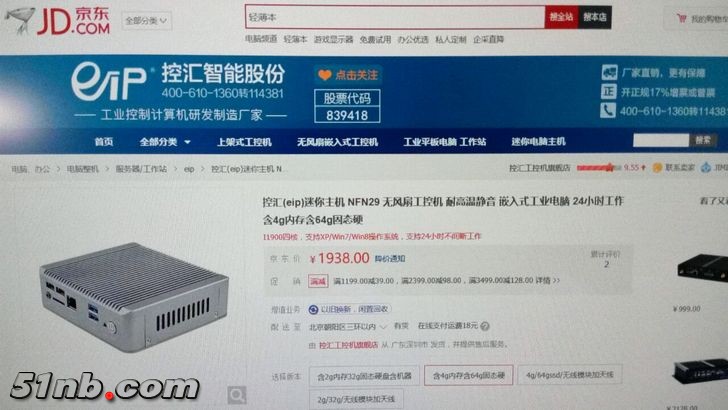Image resolution: width=728 pixels, height=410 pixels.
Task: Click the shipping fee help question icon
Action: coord(485,326)
